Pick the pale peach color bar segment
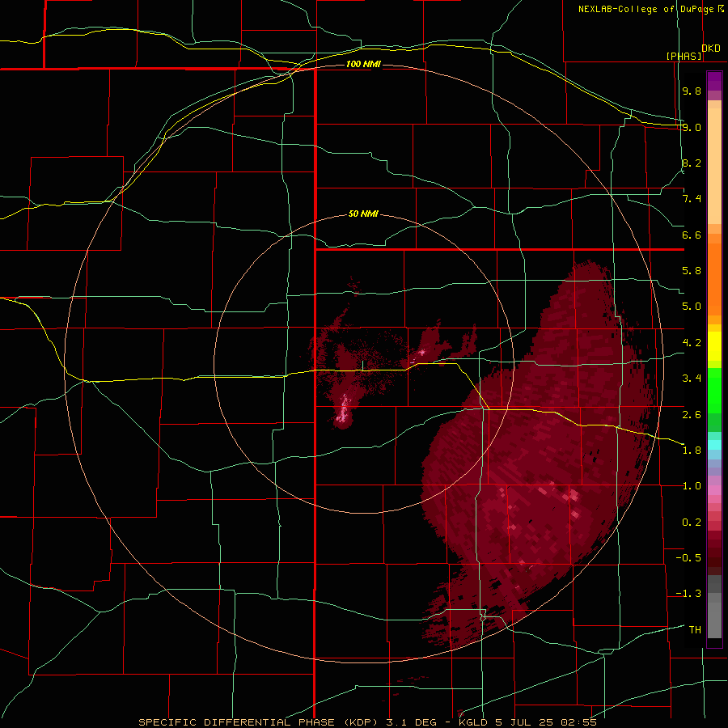The width and height of the screenshot is (728, 728). pos(714,166)
